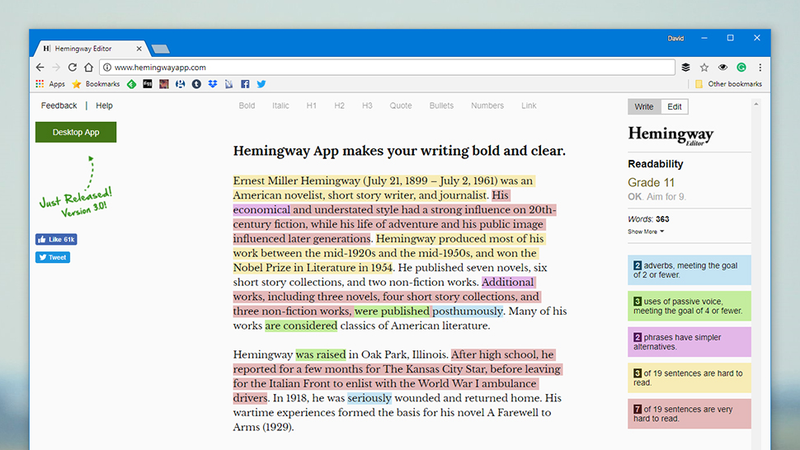The height and width of the screenshot is (450, 800).
Task: Open the black square bookmark icon
Action: pyautogui.click(x=147, y=84)
